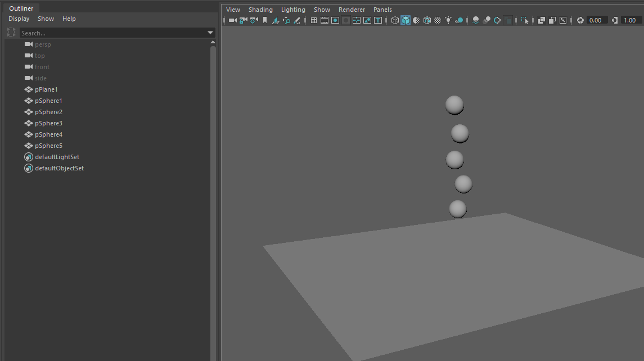Toggle the resolution gate display
Viewport: 644px width, 361px height.
coord(335,20)
